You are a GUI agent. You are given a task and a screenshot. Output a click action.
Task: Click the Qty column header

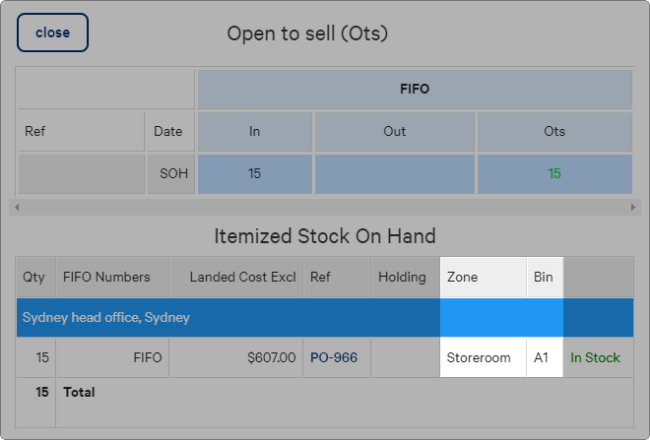click(36, 277)
